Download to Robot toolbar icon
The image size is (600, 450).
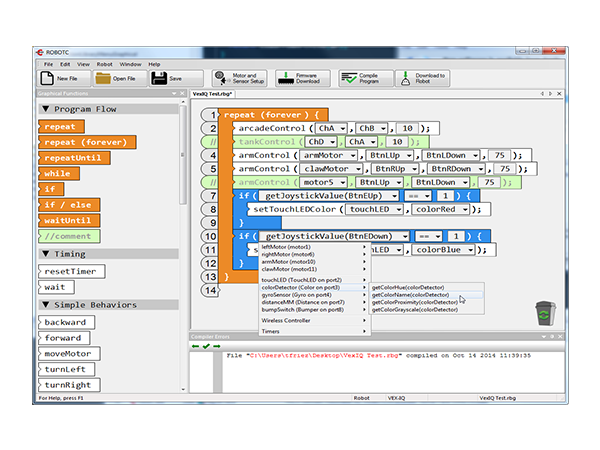tap(407, 78)
